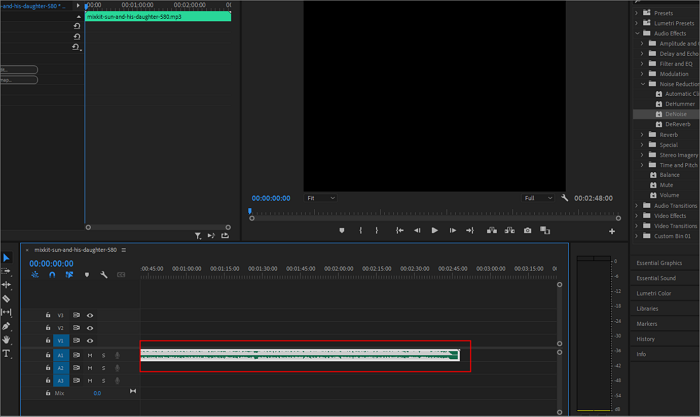The height and width of the screenshot is (417, 700).
Task: Click the Mark Out bracket button
Action: [x=376, y=230]
